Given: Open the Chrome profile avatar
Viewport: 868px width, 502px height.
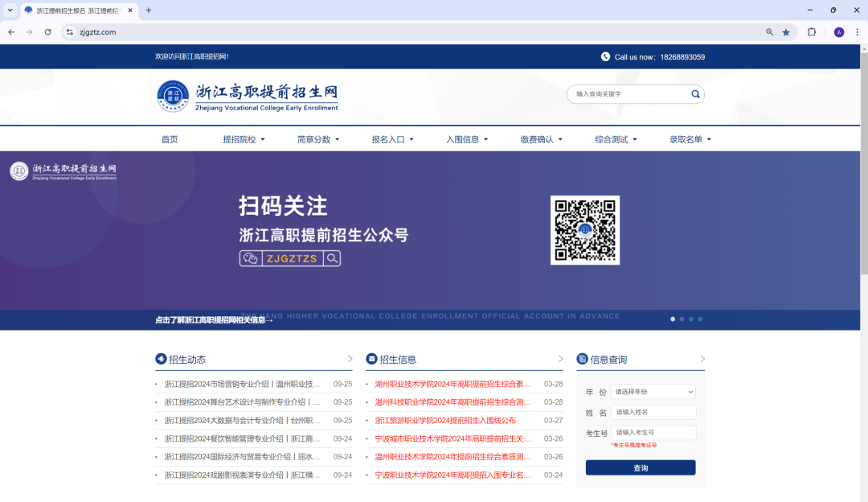Looking at the screenshot, I should tap(839, 32).
